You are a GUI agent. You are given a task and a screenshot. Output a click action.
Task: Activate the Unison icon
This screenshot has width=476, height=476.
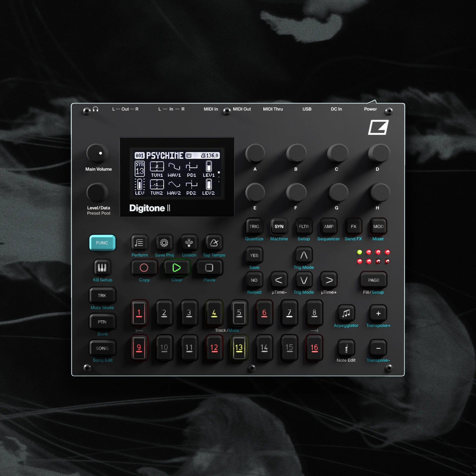(189, 243)
